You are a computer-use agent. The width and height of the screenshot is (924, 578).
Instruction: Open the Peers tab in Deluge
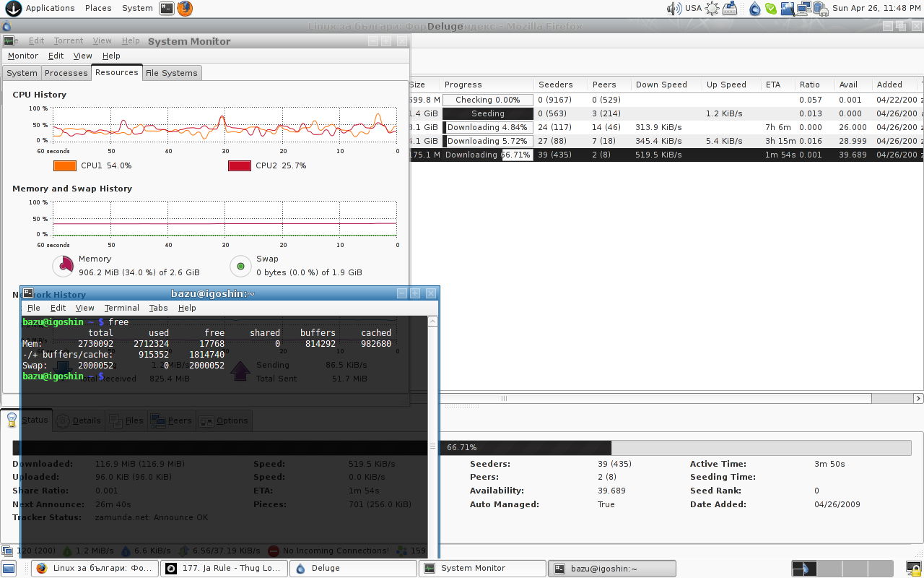171,420
